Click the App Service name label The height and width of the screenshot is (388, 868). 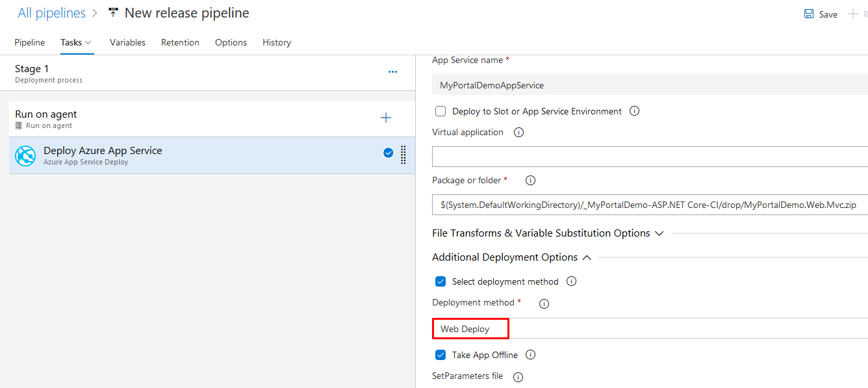point(467,60)
